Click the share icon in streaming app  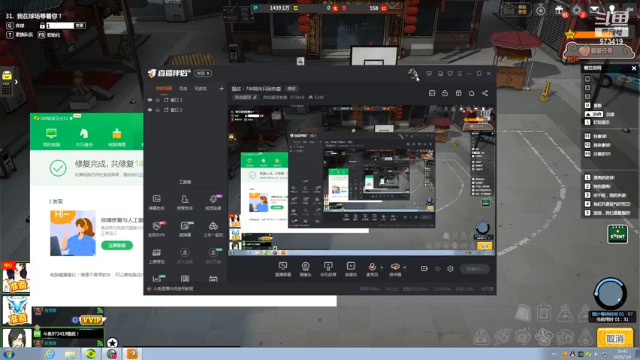click(x=485, y=93)
